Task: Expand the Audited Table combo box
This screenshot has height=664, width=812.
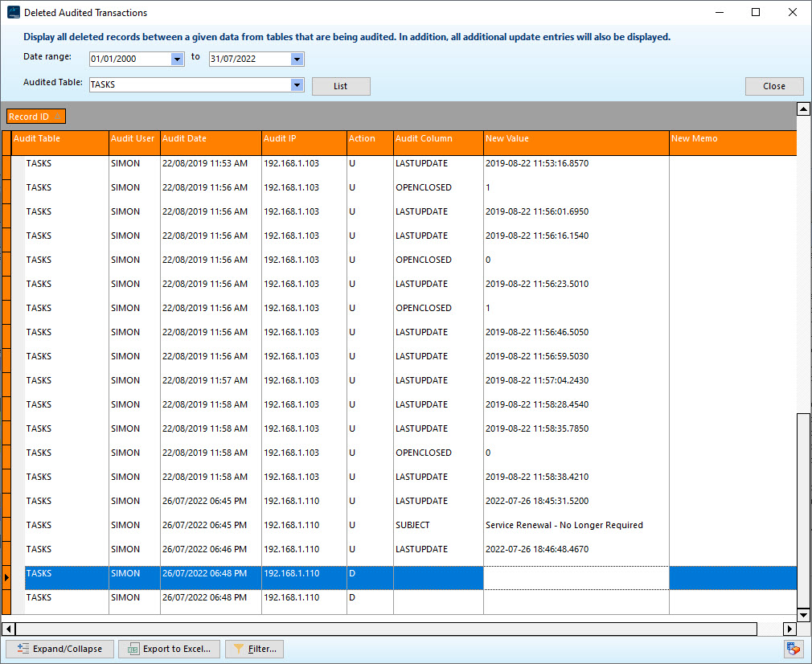Action: pyautogui.click(x=297, y=84)
